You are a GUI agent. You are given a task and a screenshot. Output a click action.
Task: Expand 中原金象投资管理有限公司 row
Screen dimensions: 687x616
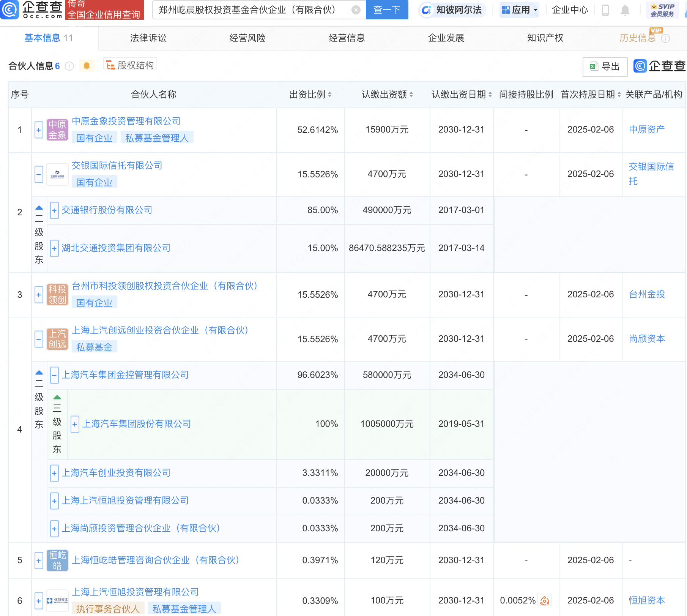tap(39, 130)
